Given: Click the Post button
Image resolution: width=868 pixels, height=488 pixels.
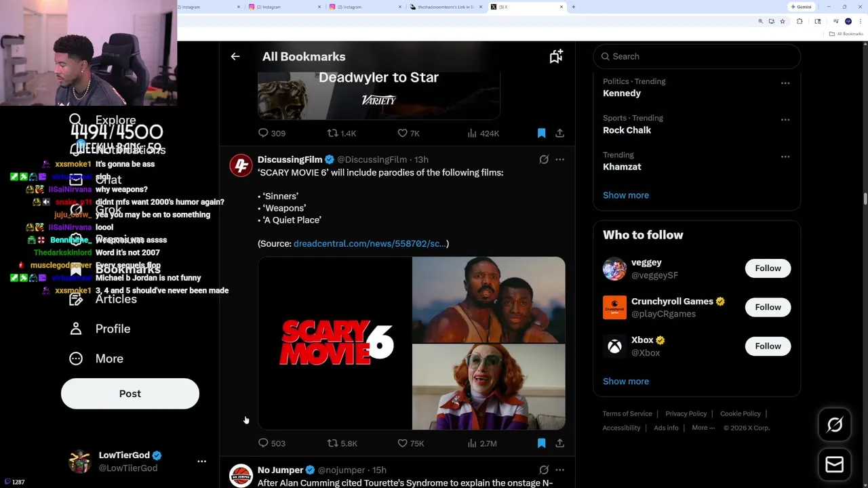Looking at the screenshot, I should 130,394.
